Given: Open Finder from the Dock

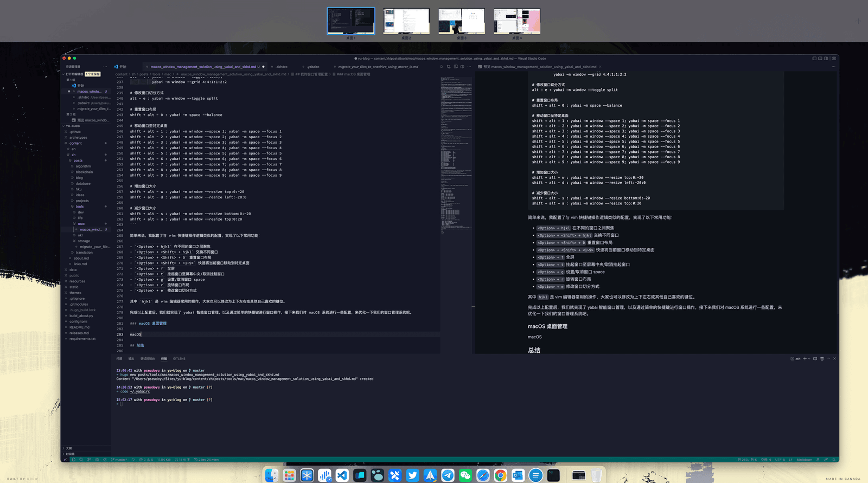Looking at the screenshot, I should 272,475.
